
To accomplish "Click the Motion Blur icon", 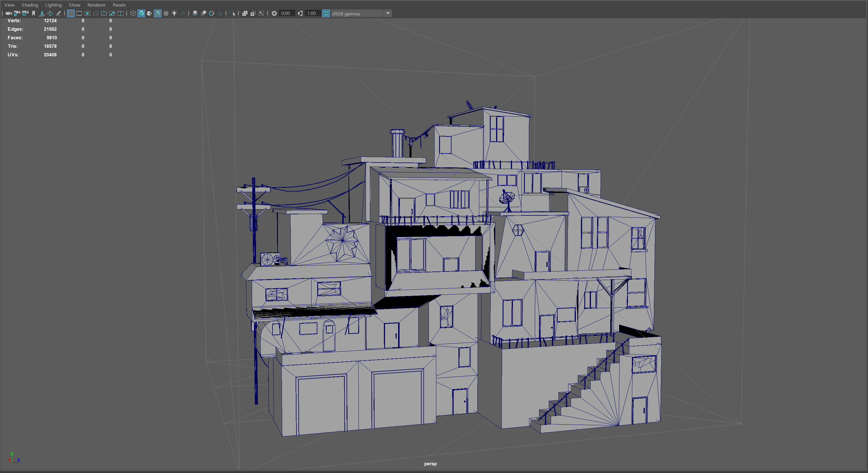I will coord(204,13).
